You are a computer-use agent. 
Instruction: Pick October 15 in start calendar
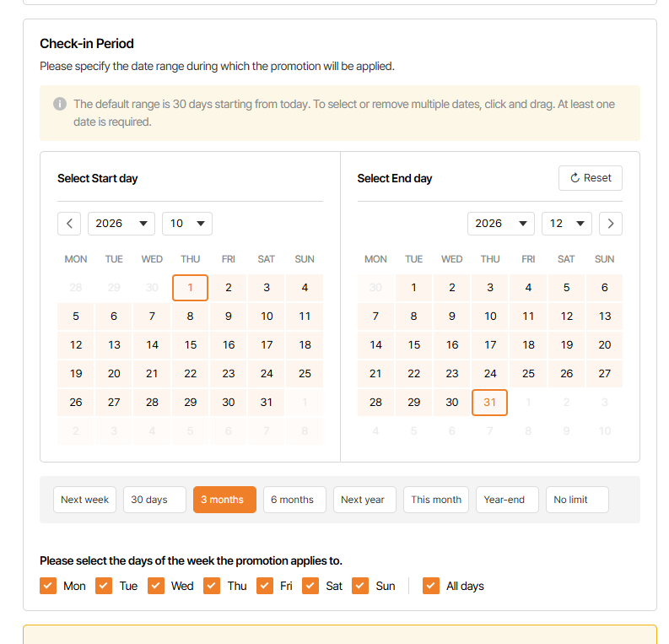pos(191,344)
